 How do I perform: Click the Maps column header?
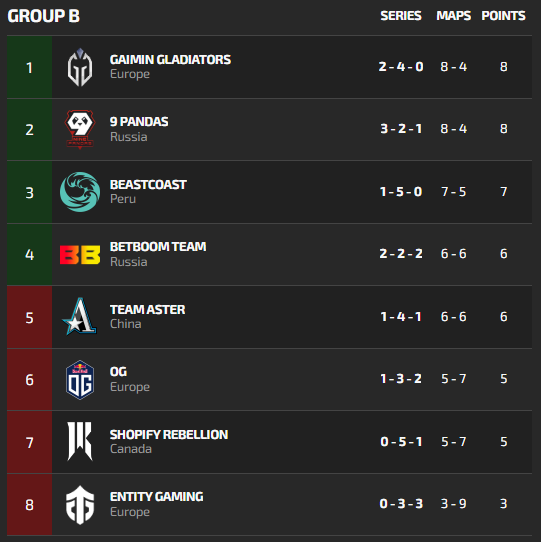point(454,16)
